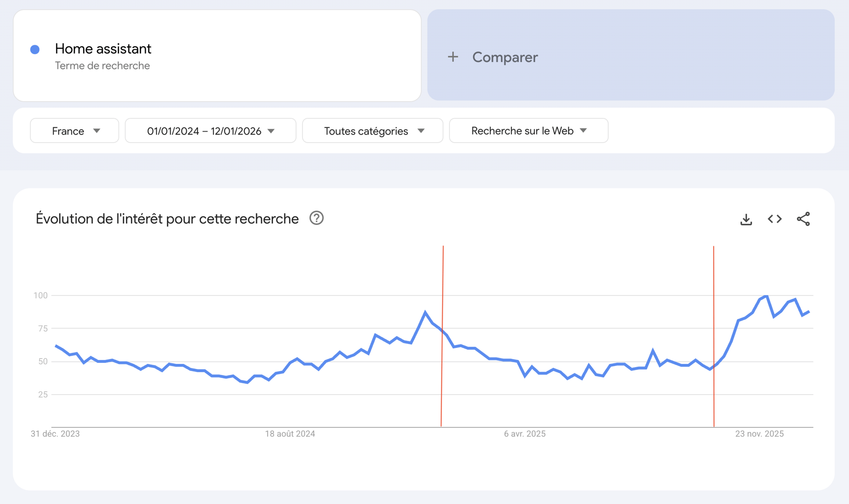The height and width of the screenshot is (504, 849).
Task: Click the chart peak at value 100
Action: click(766, 296)
